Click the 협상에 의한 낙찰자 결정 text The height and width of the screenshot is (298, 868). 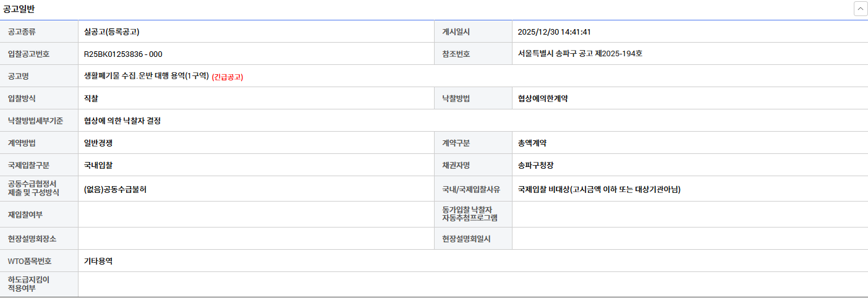point(122,121)
